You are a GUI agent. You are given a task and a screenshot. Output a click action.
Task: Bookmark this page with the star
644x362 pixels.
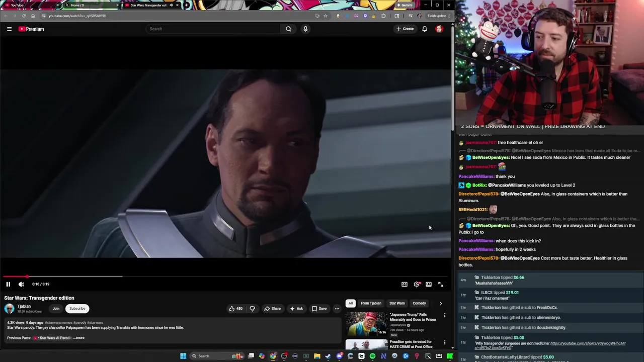326,16
